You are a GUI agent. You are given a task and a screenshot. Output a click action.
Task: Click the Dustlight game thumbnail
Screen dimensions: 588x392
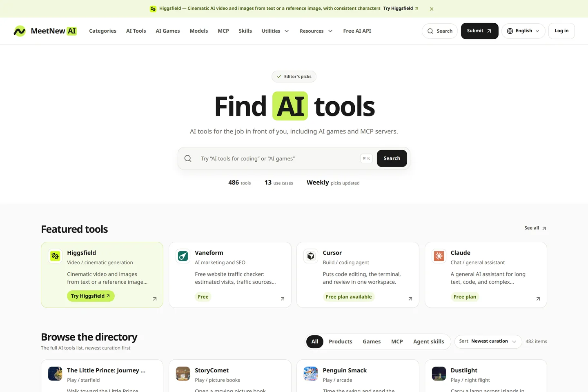click(439, 374)
